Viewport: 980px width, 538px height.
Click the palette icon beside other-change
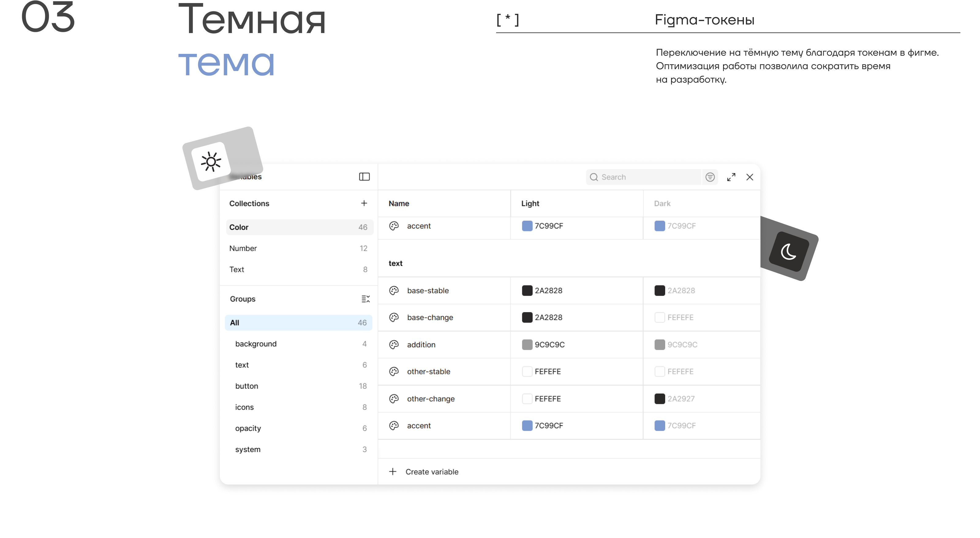point(394,398)
